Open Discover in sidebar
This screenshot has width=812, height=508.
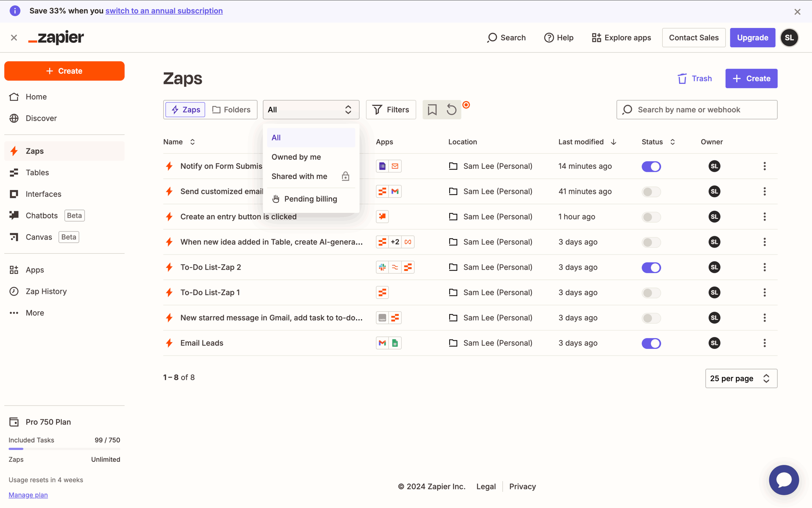[x=64, y=118]
